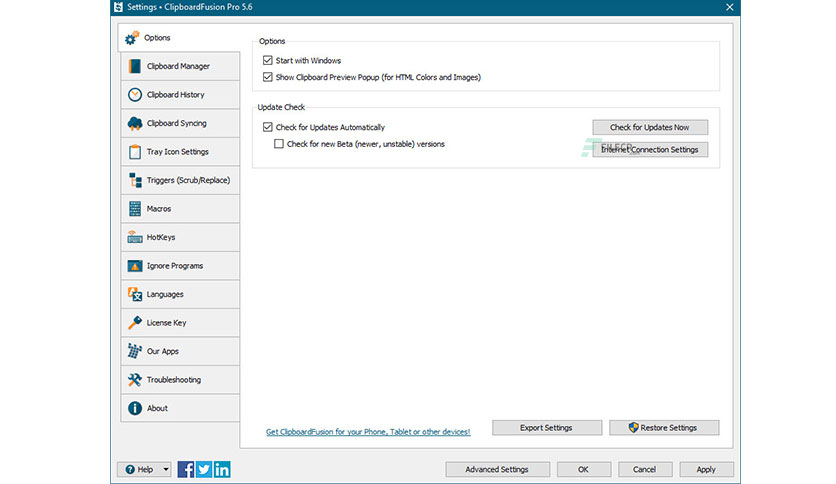The height and width of the screenshot is (484, 836).
Task: Open Advanced Settings
Action: tap(497, 470)
